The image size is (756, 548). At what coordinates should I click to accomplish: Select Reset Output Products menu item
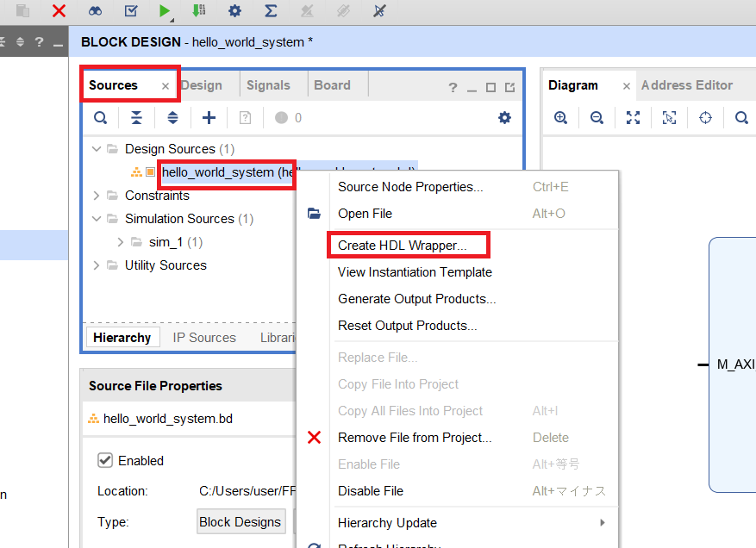(x=408, y=326)
